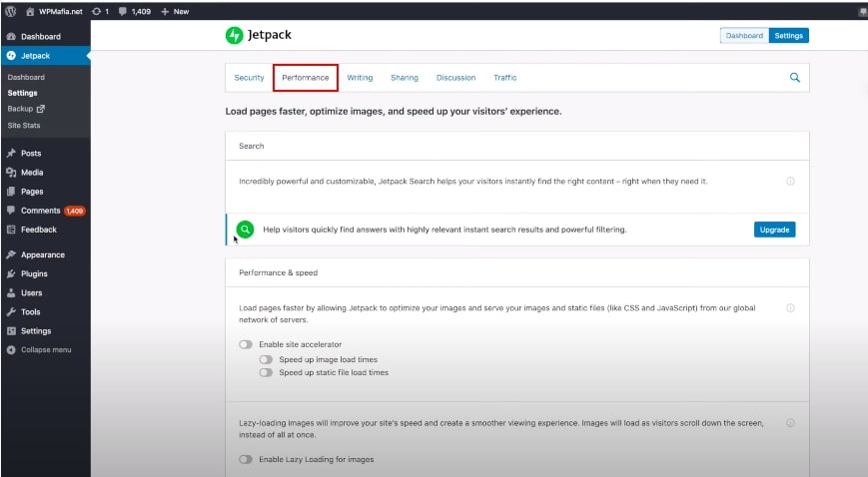Collapse the admin sidebar menu
Viewport: 868px width, 477px height.
(39, 349)
